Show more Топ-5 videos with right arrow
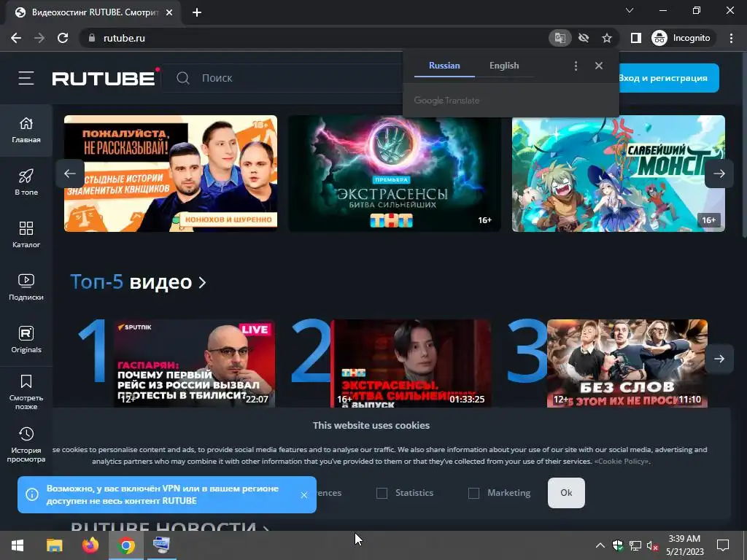The width and height of the screenshot is (747, 560). click(x=719, y=359)
